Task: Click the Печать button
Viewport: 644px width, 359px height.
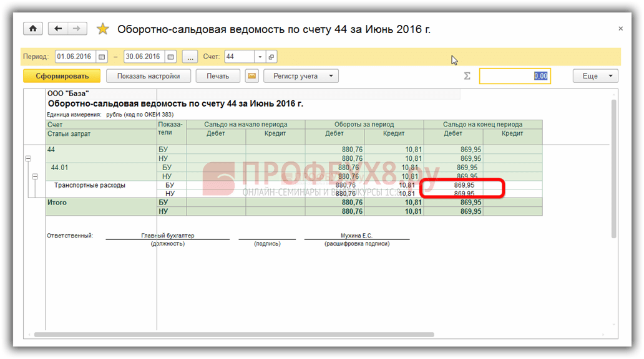Action: 218,76
